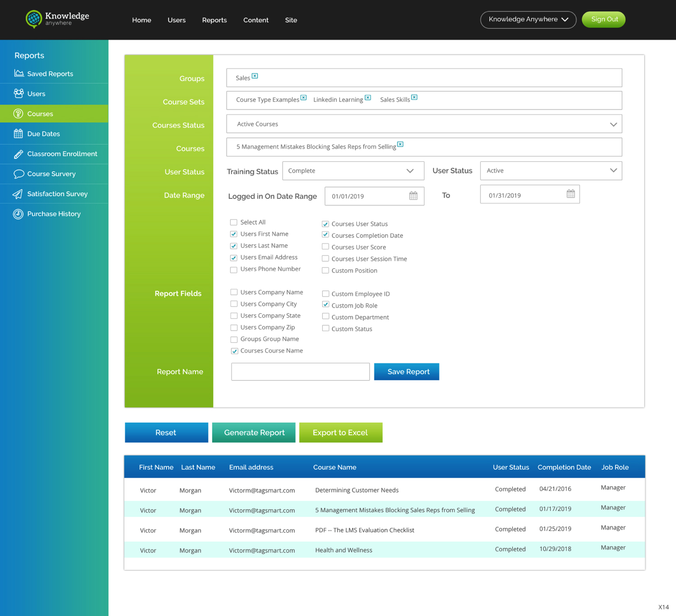Image resolution: width=676 pixels, height=616 pixels.
Task: Open the Due Dates calendar report
Action: (x=43, y=133)
